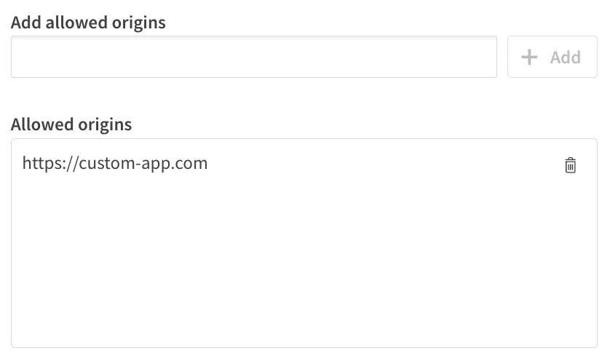Click the plus icon on Add button
610x364 pixels.
pyautogui.click(x=530, y=57)
